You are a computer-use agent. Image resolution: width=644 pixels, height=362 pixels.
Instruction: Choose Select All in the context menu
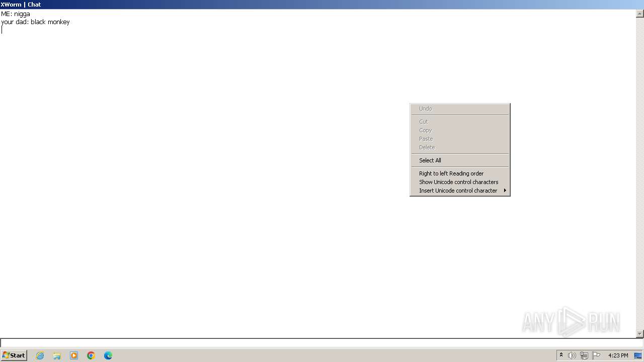coord(460,160)
